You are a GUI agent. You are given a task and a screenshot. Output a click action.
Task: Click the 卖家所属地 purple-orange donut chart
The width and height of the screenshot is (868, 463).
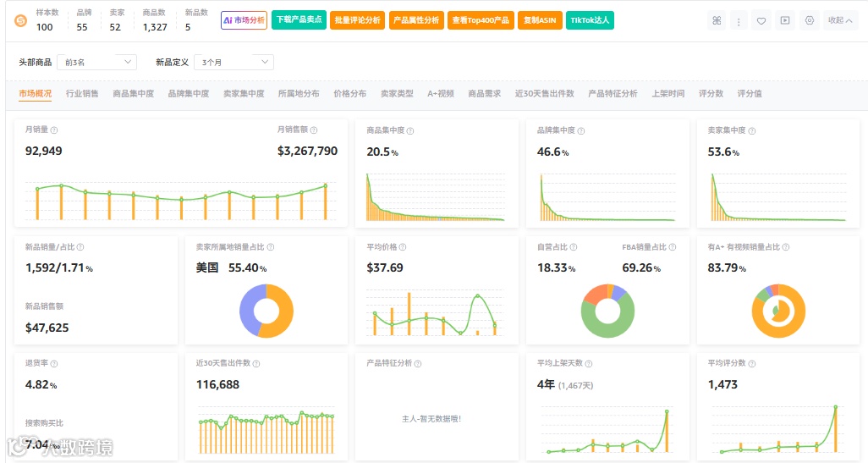pyautogui.click(x=266, y=311)
